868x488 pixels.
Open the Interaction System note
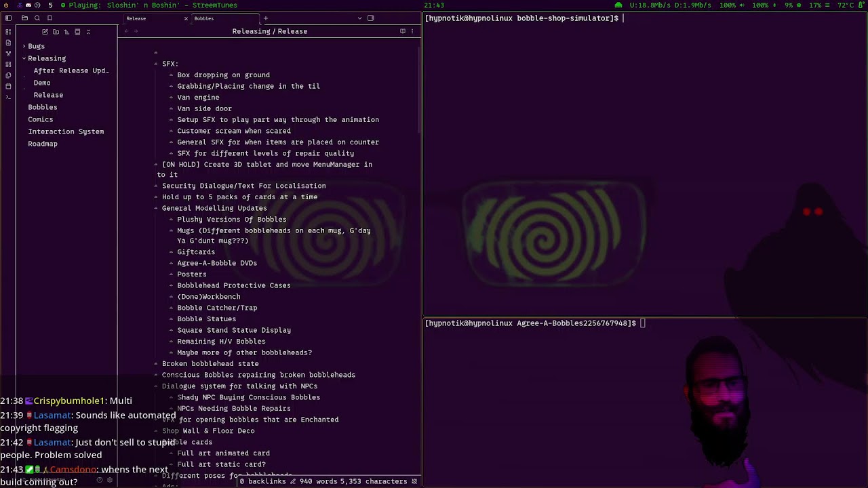[66, 131]
